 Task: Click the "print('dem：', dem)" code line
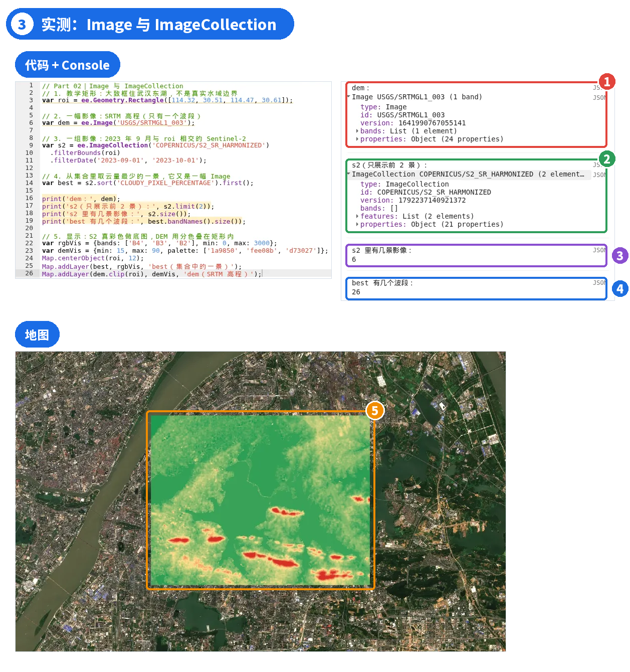[x=81, y=199]
